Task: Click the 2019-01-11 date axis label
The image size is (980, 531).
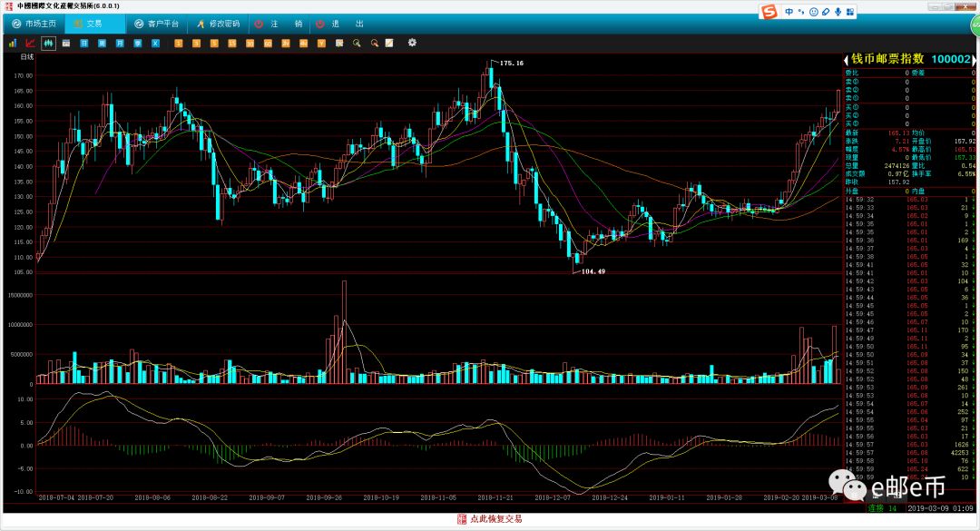Action: [x=667, y=497]
